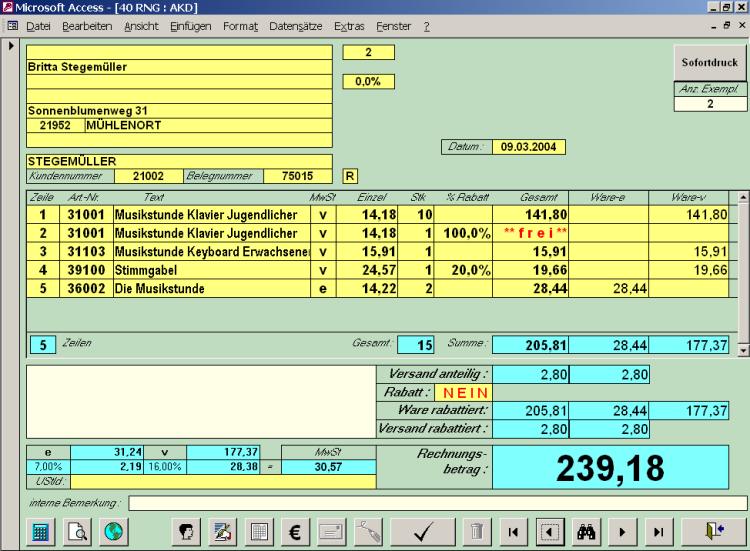This screenshot has height=551, width=750.
Task: Toggle the Rabatt NEIN field
Action: pyautogui.click(x=466, y=392)
